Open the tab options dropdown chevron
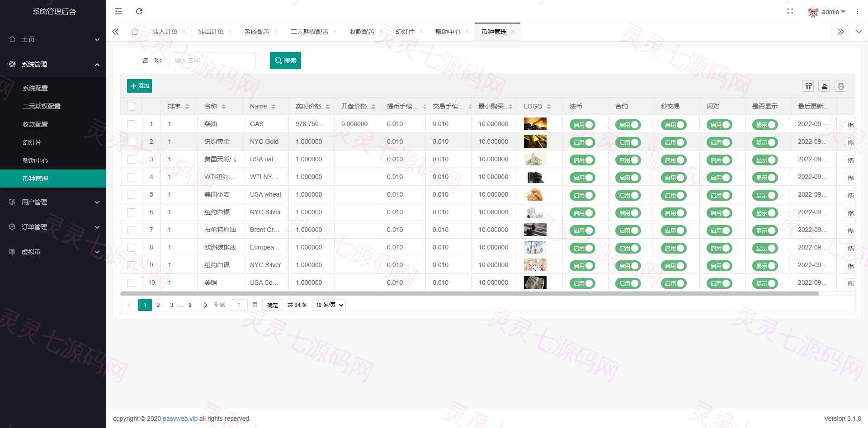The height and width of the screenshot is (428, 868). [859, 32]
